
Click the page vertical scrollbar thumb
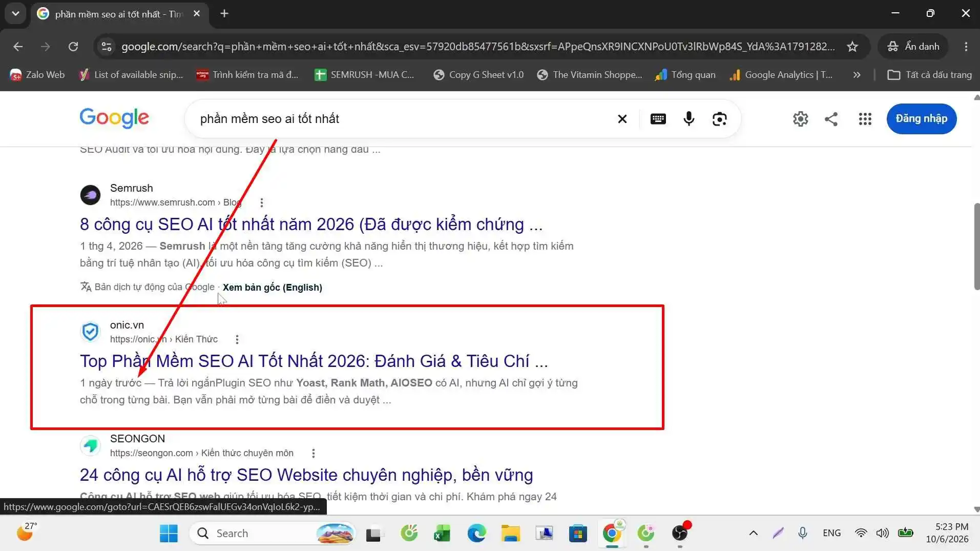click(x=976, y=247)
